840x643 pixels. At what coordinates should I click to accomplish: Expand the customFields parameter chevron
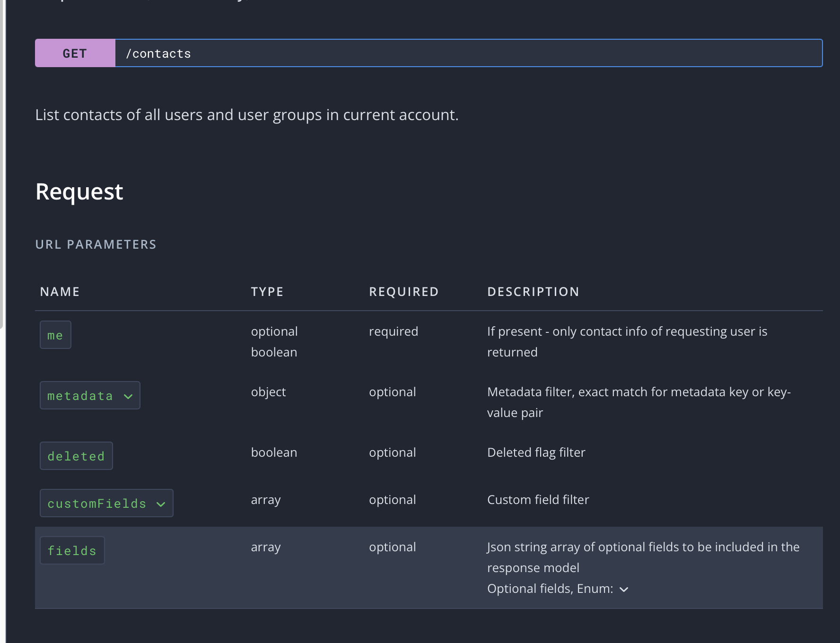coord(161,504)
